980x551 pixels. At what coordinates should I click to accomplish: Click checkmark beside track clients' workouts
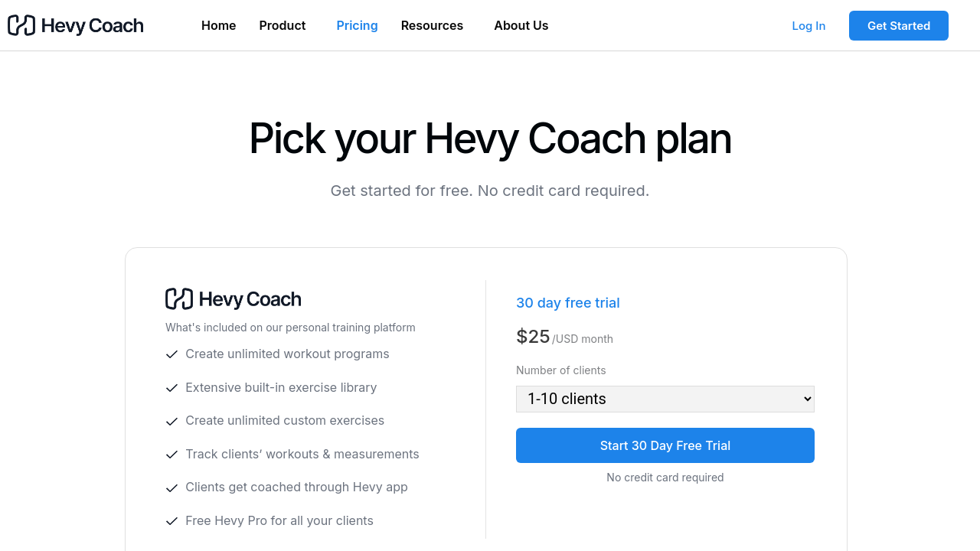[x=172, y=455]
